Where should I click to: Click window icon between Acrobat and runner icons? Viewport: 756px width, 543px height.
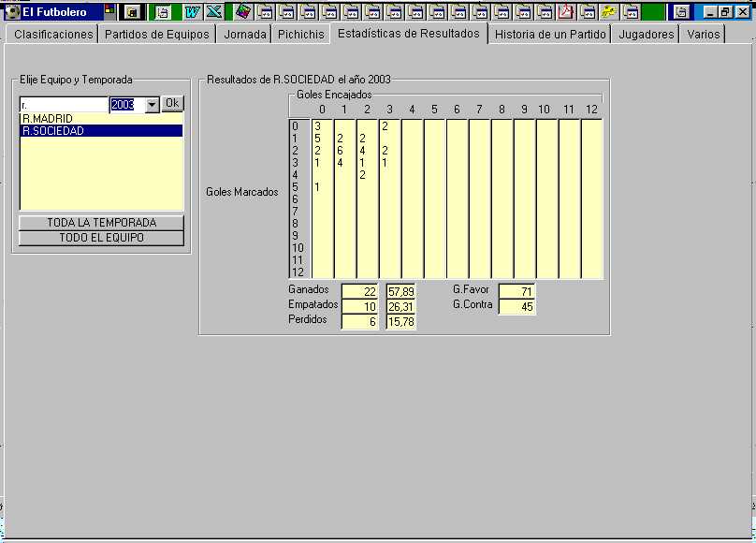tap(588, 11)
